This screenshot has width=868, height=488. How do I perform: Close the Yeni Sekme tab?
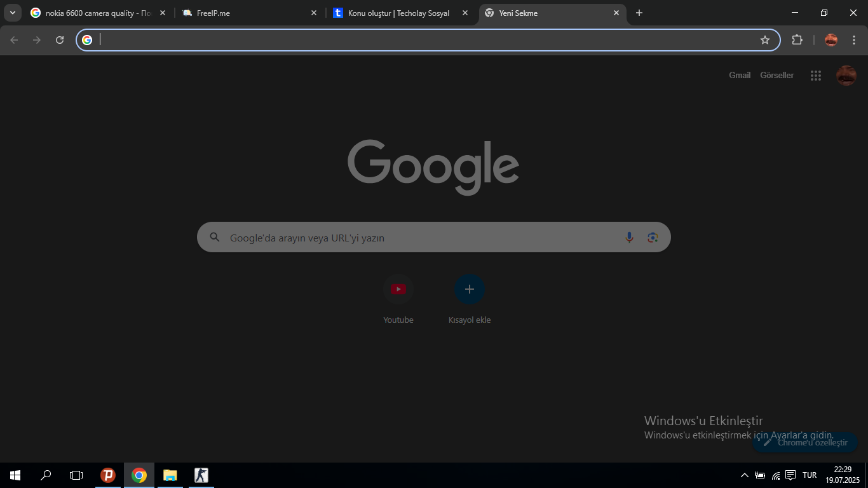click(x=616, y=13)
